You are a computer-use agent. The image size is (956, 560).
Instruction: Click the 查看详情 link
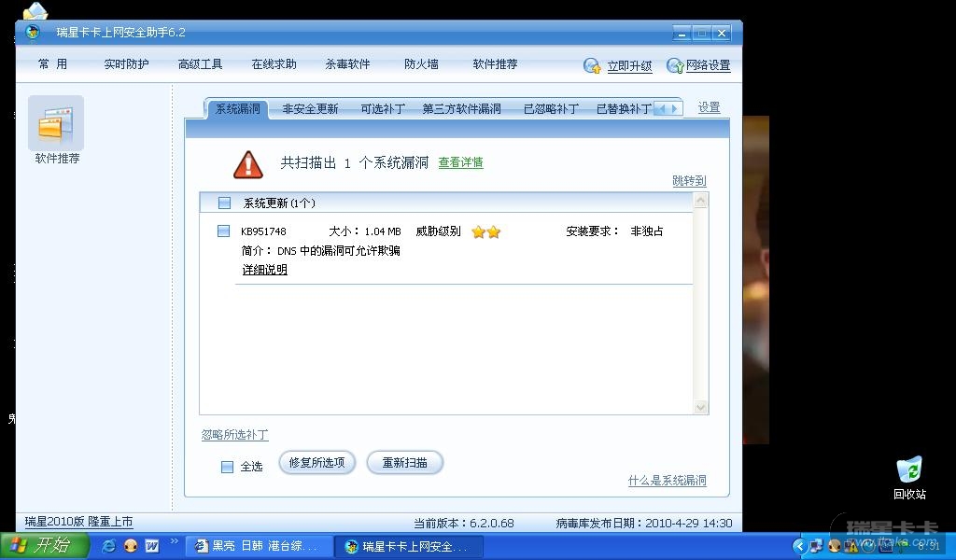click(x=460, y=162)
